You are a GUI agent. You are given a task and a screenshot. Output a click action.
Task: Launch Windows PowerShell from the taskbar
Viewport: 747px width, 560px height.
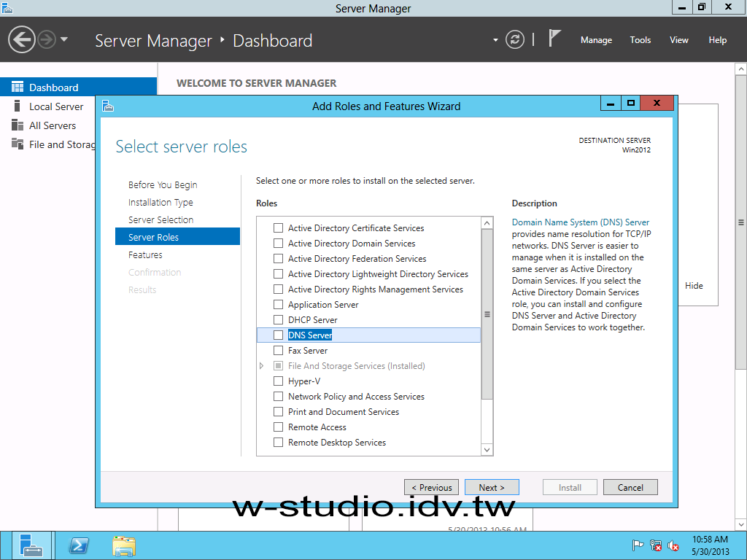click(79, 545)
